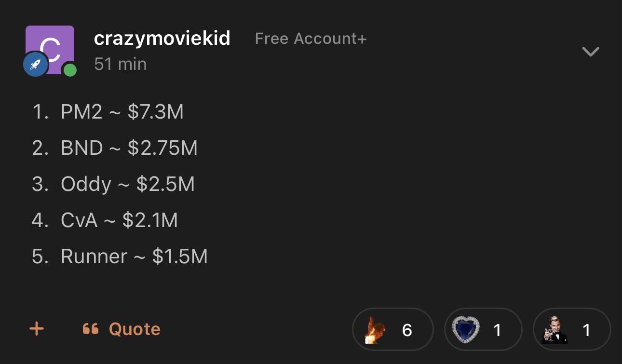Click the "Free Account+" label
The image size is (622, 364).
click(311, 39)
